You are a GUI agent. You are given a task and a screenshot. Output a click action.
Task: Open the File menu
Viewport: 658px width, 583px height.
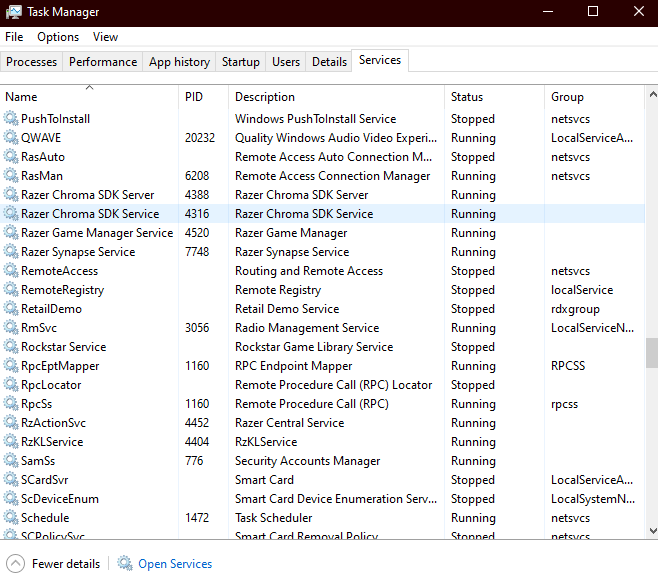pyautogui.click(x=14, y=37)
